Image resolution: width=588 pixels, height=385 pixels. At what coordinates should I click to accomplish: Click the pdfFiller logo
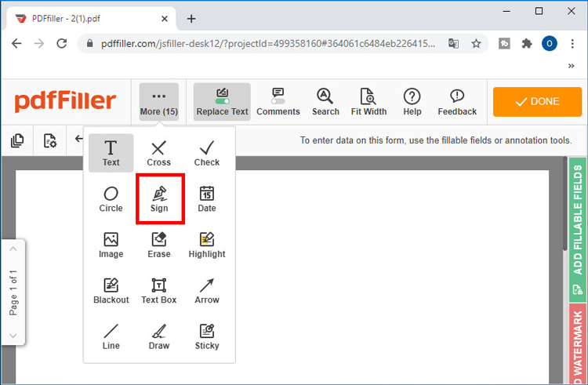coord(65,101)
